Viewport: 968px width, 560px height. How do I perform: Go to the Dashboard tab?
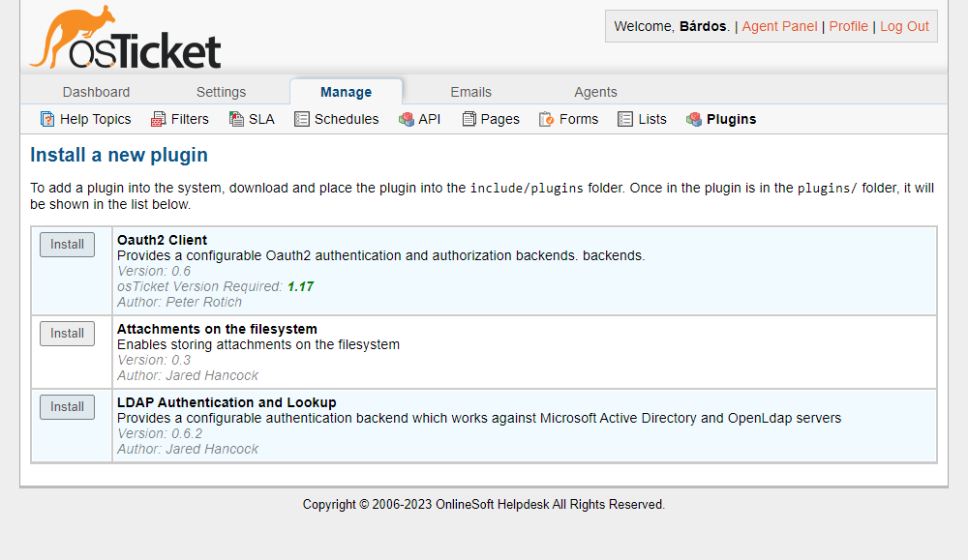click(x=96, y=91)
